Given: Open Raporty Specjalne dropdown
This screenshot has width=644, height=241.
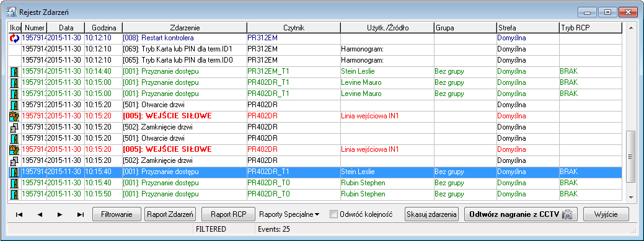Looking at the screenshot, I should click(289, 214).
